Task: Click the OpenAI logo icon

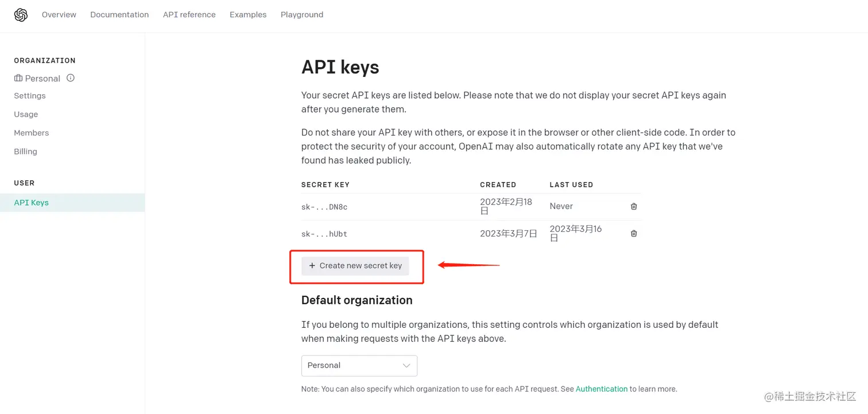Action: (21, 15)
